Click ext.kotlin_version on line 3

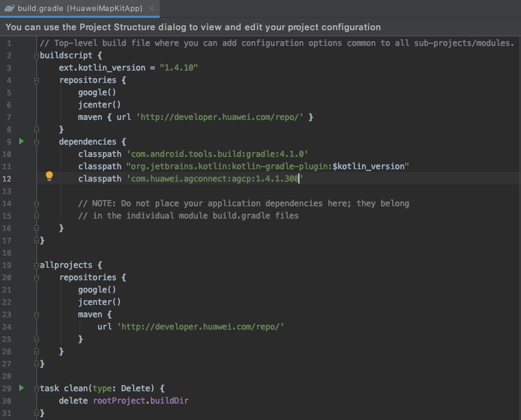[102, 68]
